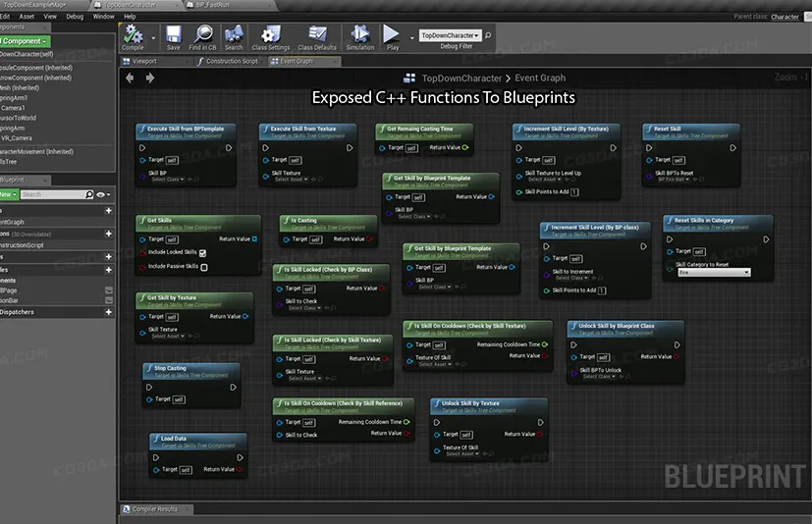The width and height of the screenshot is (812, 524).
Task: Click Unlock Skill By Texture node title
Action: (470, 403)
